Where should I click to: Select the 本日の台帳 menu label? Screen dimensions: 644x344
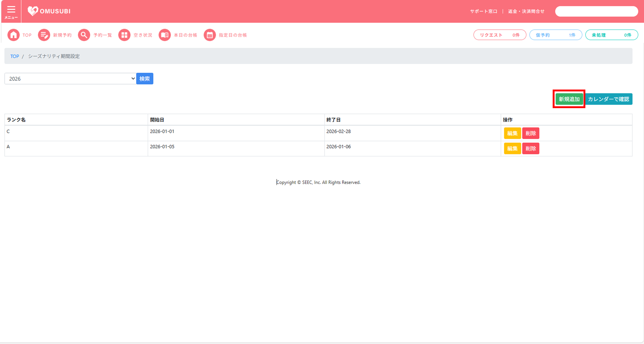[185, 35]
